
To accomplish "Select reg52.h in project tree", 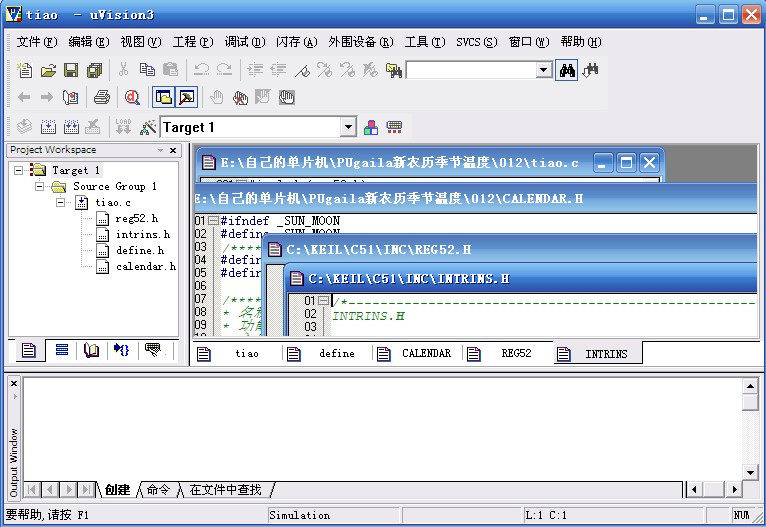I will (x=137, y=218).
